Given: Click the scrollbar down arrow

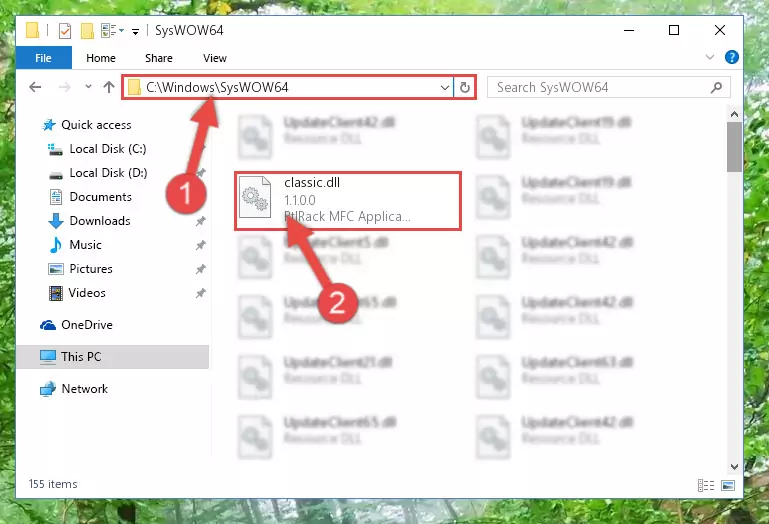Looking at the screenshot, I should coord(734,467).
